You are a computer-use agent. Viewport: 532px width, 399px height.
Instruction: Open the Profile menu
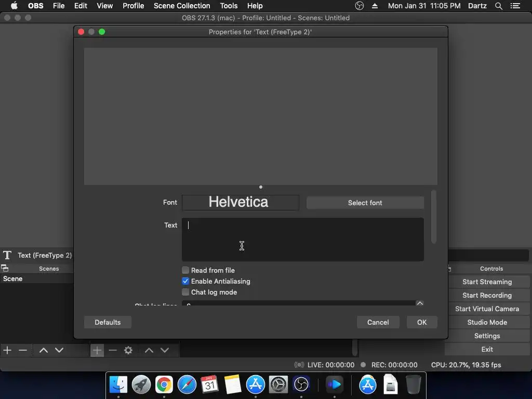pos(134,6)
